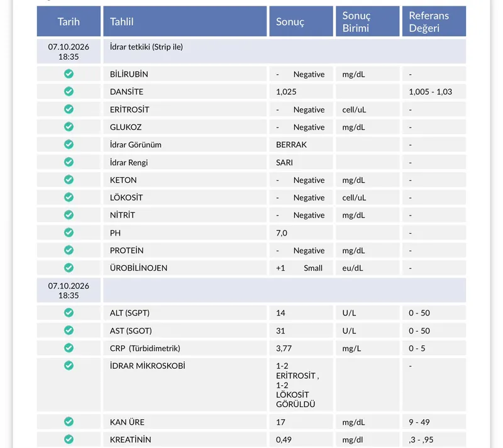503x448 pixels.
Task: Click the Sonuç Birimi column header
Action: 368,21
